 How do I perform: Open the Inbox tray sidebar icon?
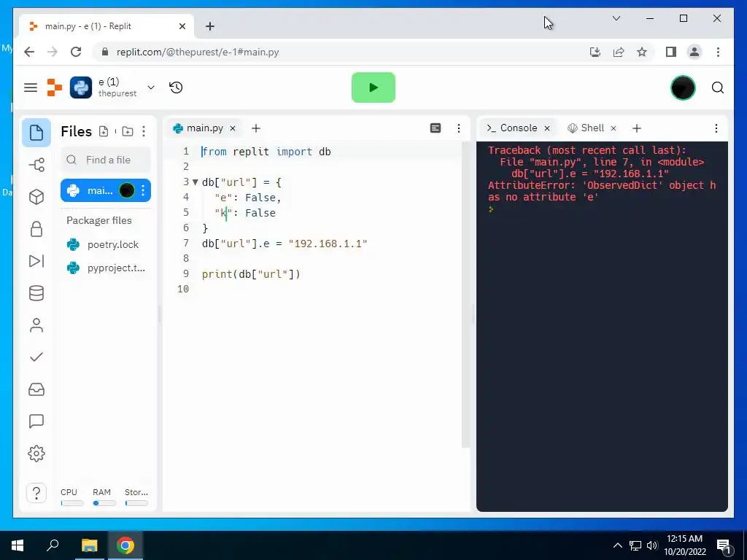pyautogui.click(x=36, y=389)
